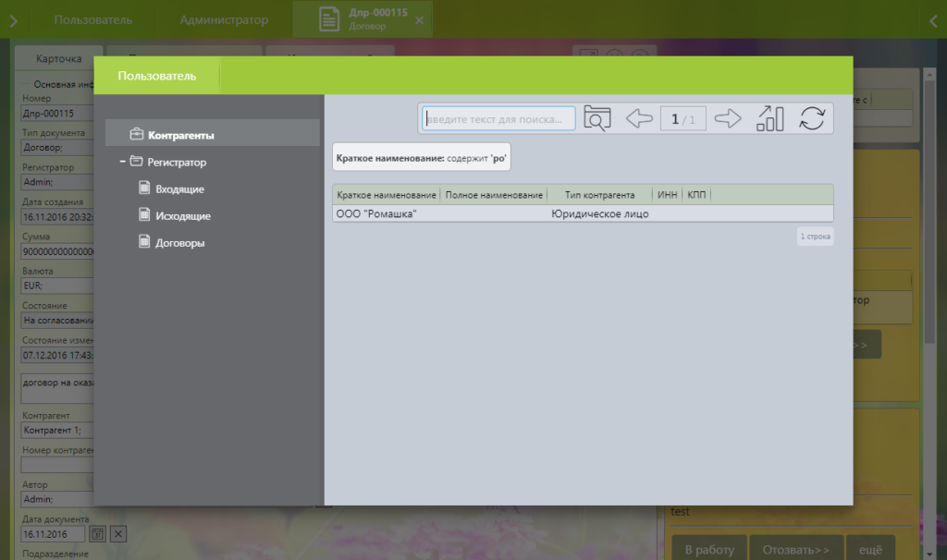Refresh the contractors list
The height and width of the screenshot is (560, 947).
(x=811, y=118)
